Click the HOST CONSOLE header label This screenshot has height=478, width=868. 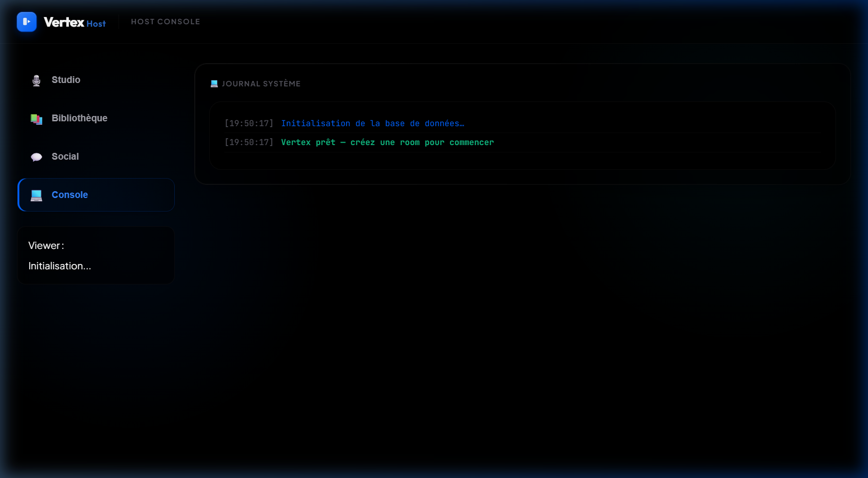166,22
